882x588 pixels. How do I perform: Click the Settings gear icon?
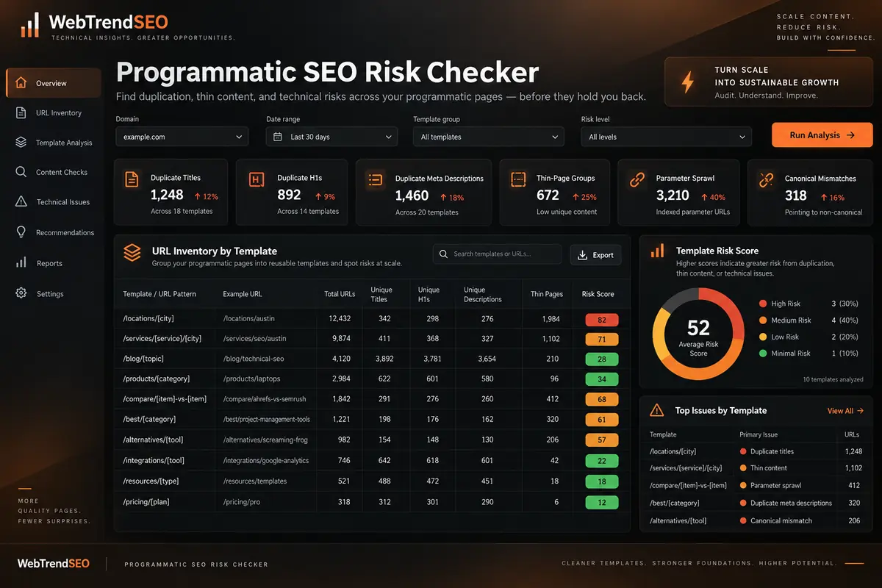pyautogui.click(x=21, y=293)
